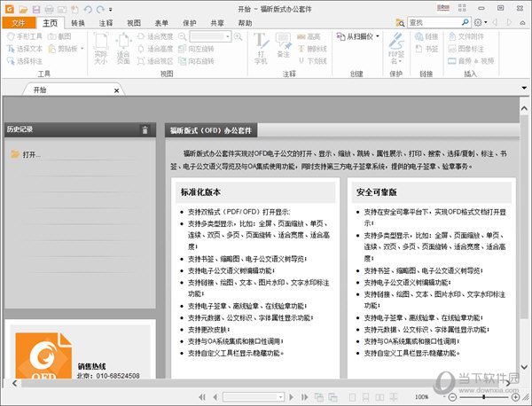Go to first page with status bar icon
Viewport: 532px width, 406px height.
[202, 397]
